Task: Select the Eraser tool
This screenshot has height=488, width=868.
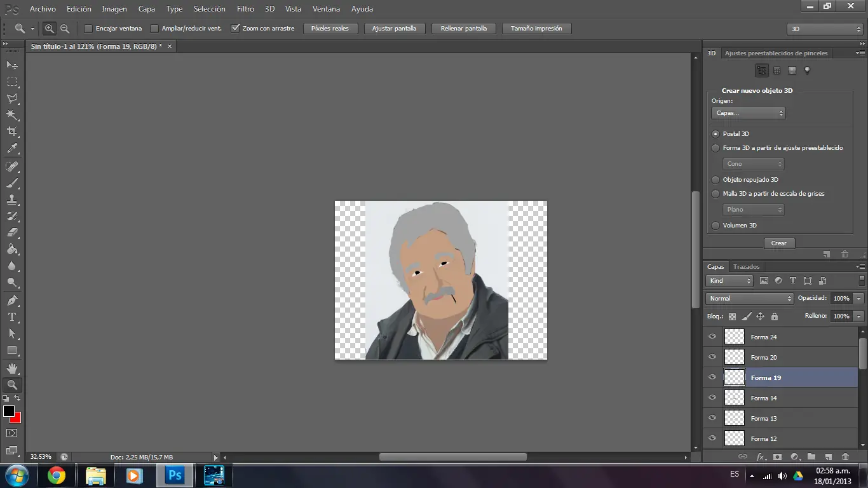Action: 12,233
